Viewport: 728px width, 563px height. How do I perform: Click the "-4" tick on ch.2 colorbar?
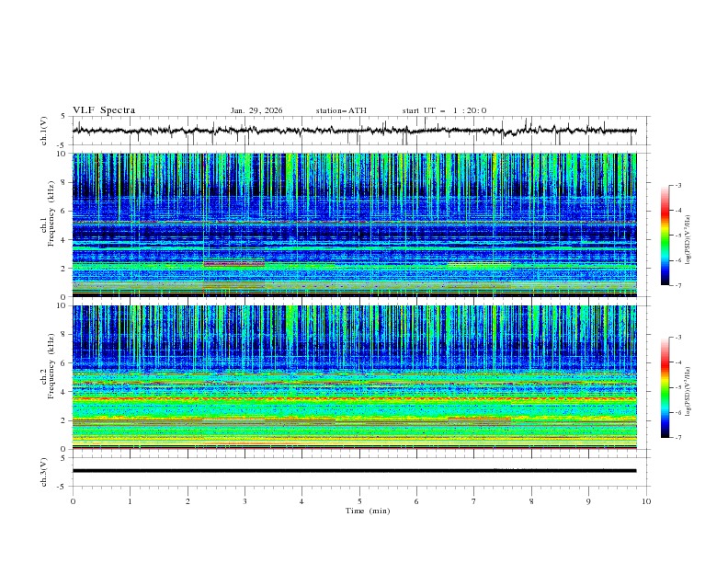pyautogui.click(x=678, y=362)
